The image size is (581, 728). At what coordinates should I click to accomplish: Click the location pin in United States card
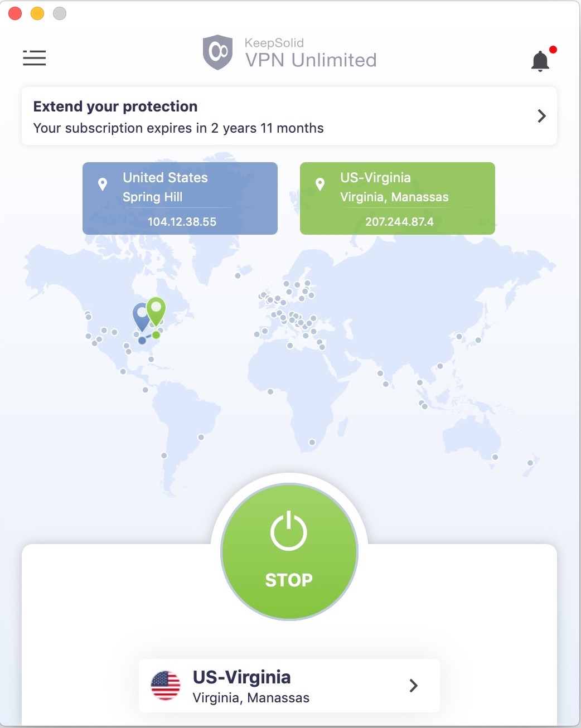(x=103, y=184)
